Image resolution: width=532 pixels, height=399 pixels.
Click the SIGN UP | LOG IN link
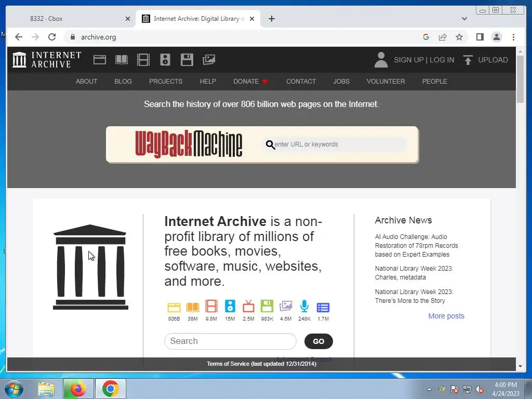coord(424,60)
